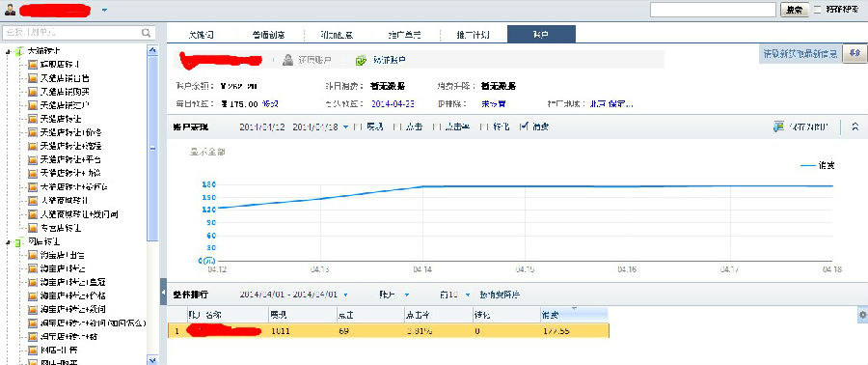This screenshot has width=868, height=365.
Task: Click the 还原账户 person icon
Action: (287, 60)
